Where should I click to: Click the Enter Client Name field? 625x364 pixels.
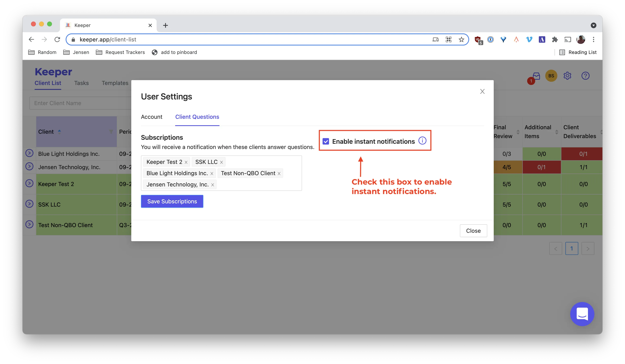pos(81,103)
